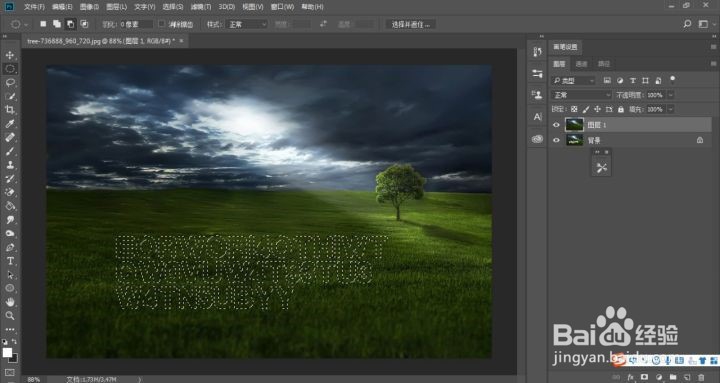Select the Path Selection tool
Screen dimensions: 720x383
(x=10, y=275)
